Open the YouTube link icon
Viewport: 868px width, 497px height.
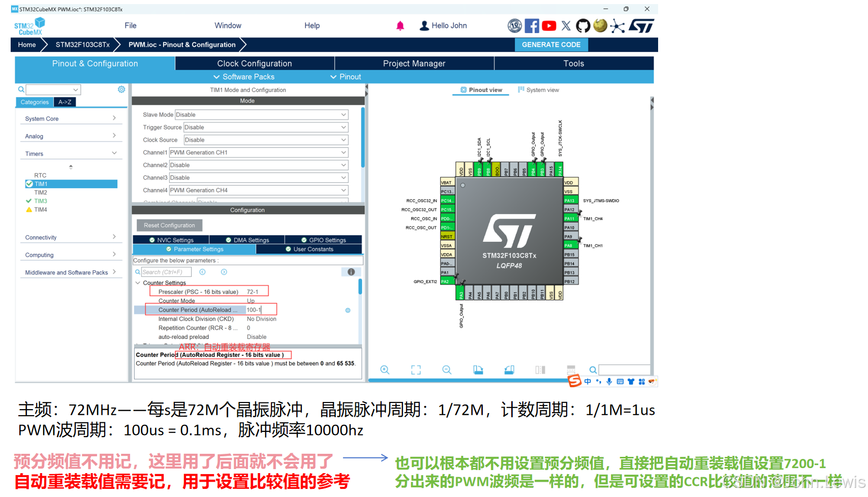coord(549,26)
